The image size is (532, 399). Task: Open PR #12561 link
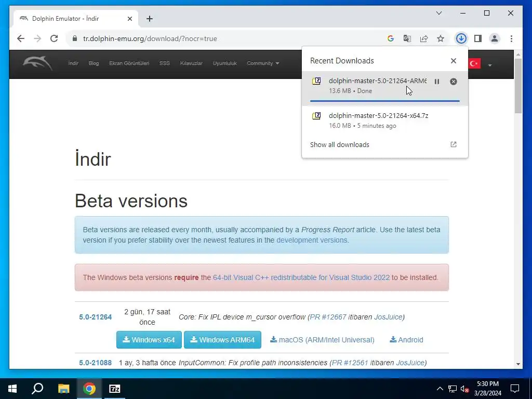click(350, 363)
